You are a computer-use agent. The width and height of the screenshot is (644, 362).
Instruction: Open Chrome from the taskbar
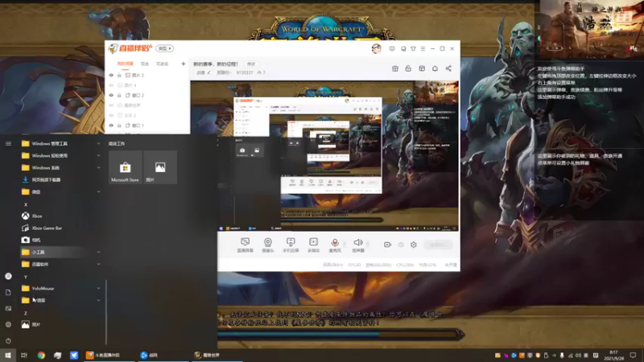click(41, 355)
